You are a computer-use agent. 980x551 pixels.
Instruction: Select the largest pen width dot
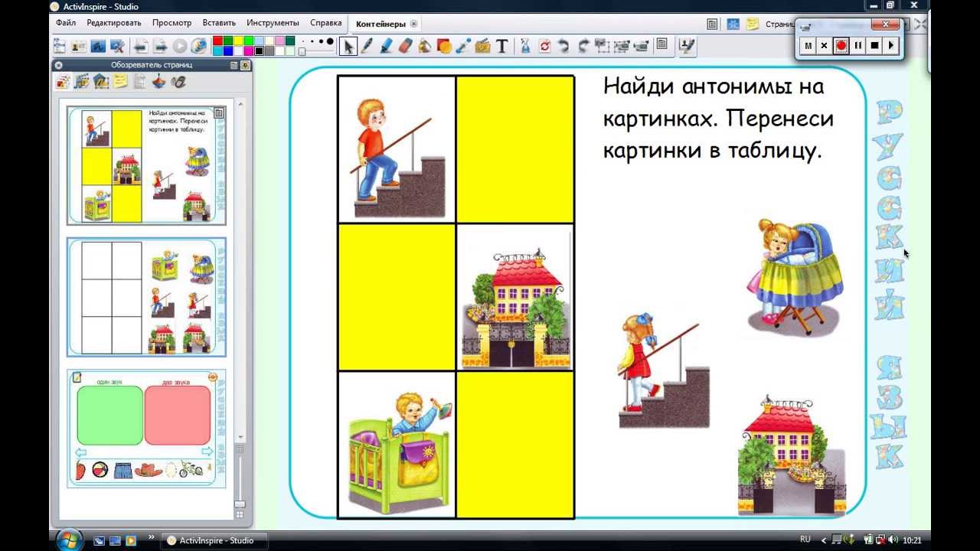pyautogui.click(x=330, y=41)
